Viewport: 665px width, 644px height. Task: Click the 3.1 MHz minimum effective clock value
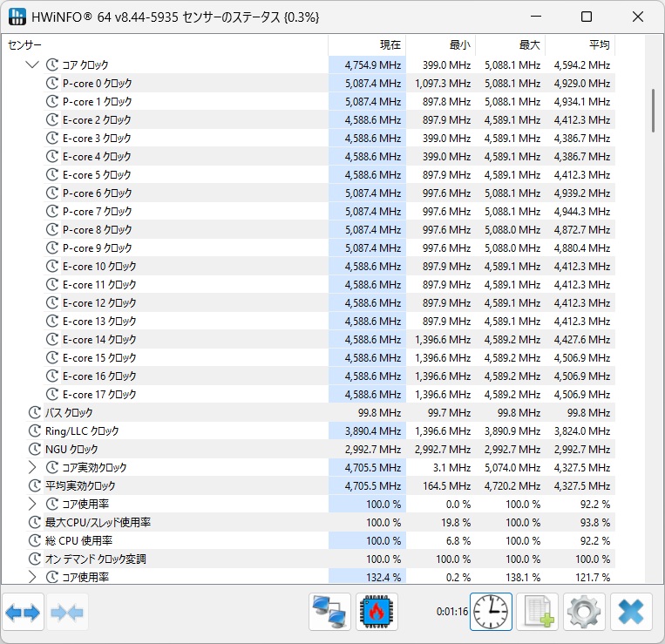tap(451, 467)
